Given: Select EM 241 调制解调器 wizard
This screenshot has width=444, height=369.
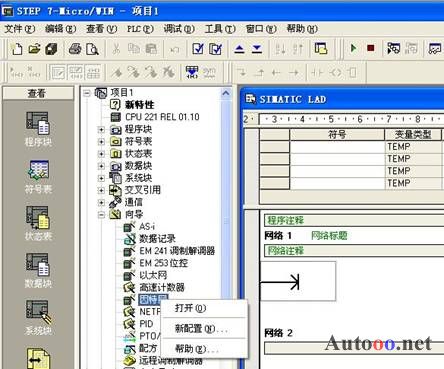Looking at the screenshot, I should click(x=177, y=251).
